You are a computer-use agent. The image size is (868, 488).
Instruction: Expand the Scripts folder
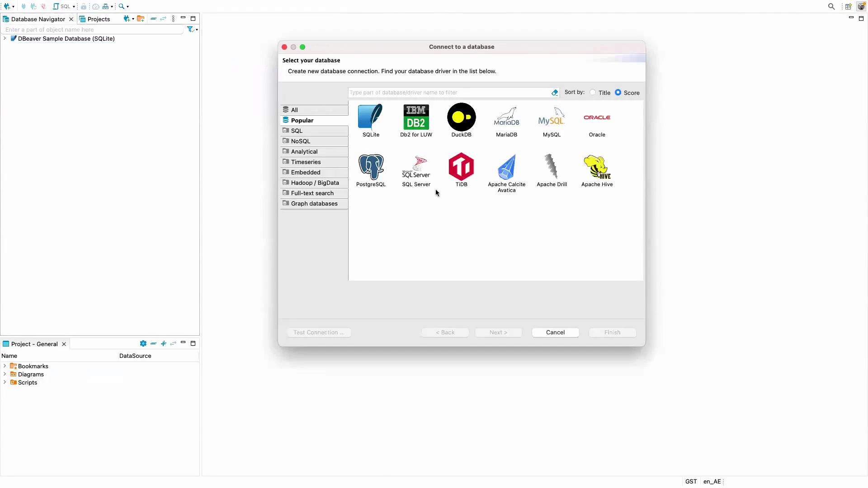[x=5, y=382]
